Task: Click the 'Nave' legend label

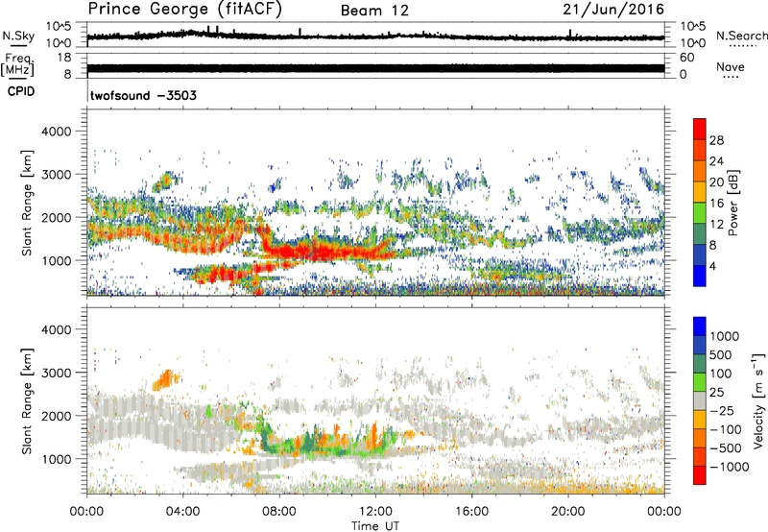Action: pyautogui.click(x=731, y=66)
